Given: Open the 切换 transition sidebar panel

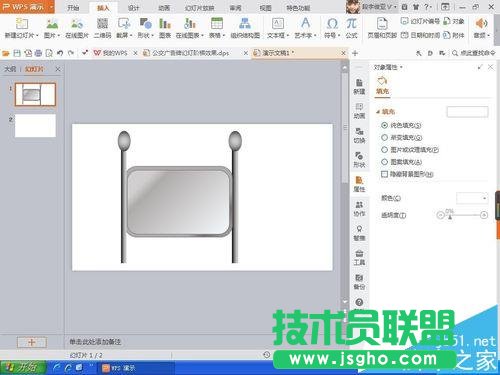Looking at the screenshot, I should [x=359, y=135].
